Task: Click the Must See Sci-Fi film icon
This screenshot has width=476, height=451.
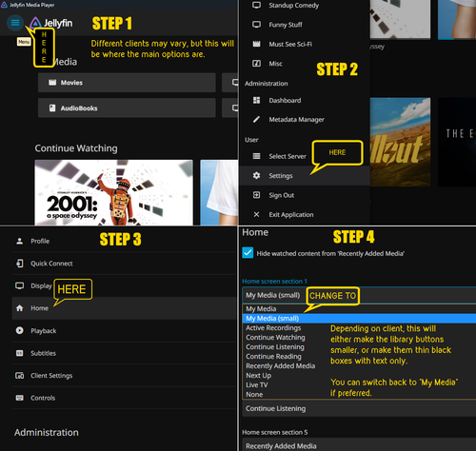Action: 256,44
